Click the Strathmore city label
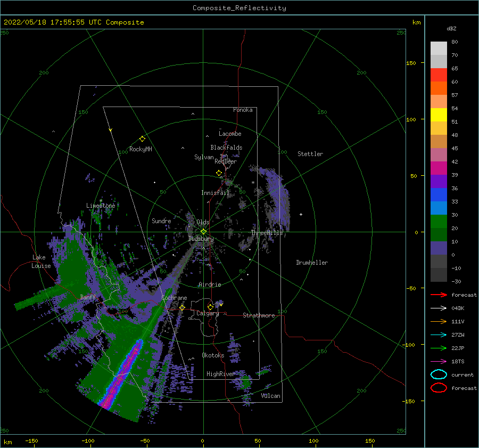Screen dimensions: 479x448 (x=259, y=315)
